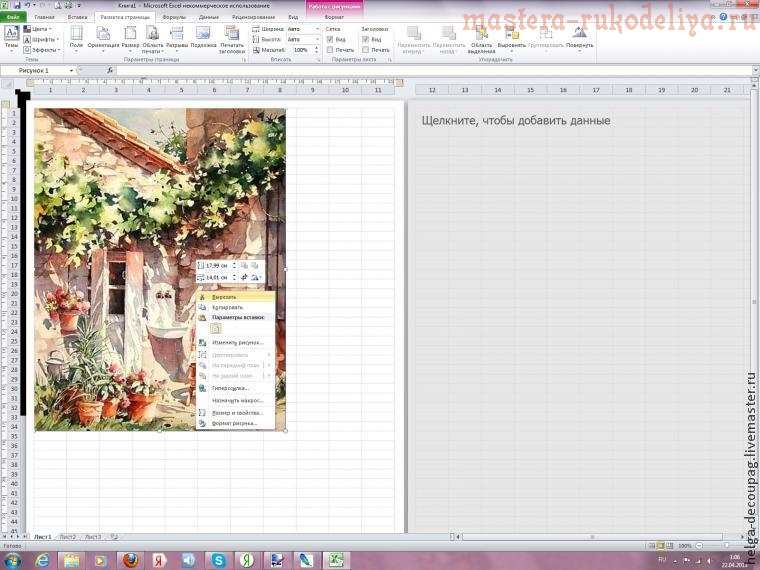The image size is (760, 570).
Task: Open the Область печати menu
Action: (153, 40)
